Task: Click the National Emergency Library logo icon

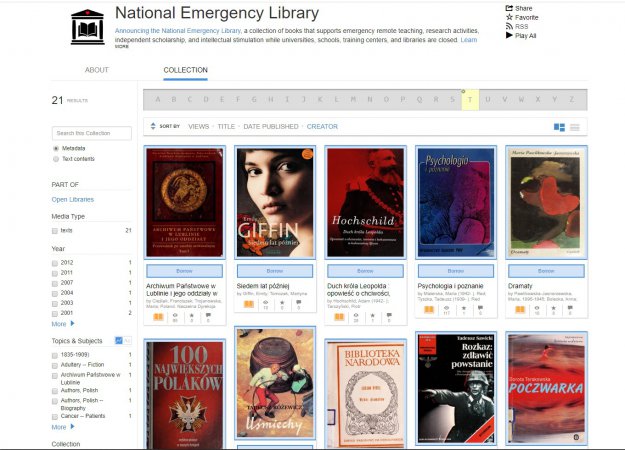Action: coord(88,27)
